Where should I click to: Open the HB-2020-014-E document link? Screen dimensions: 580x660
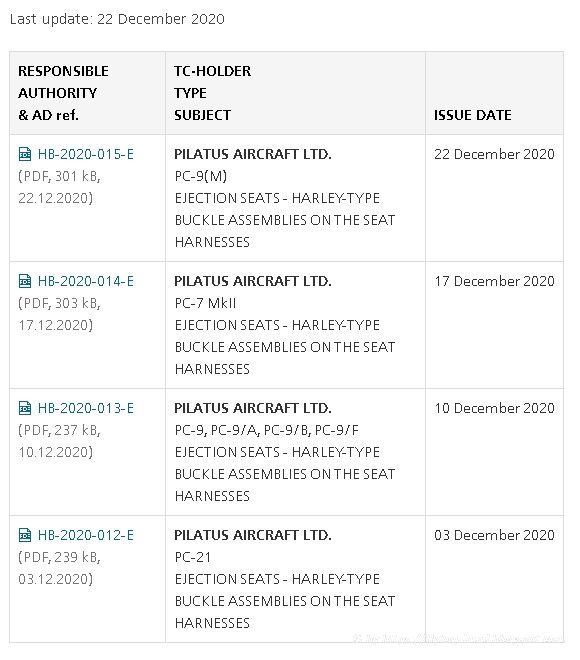click(86, 281)
